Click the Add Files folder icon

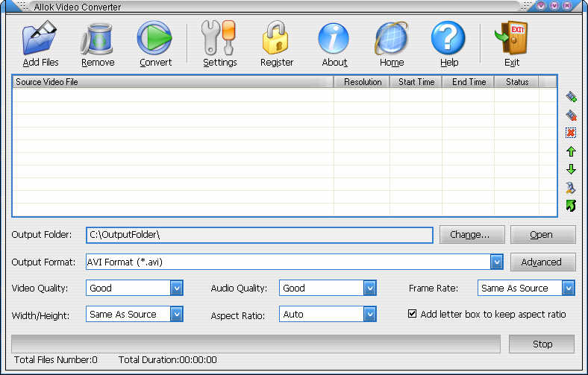pos(40,37)
